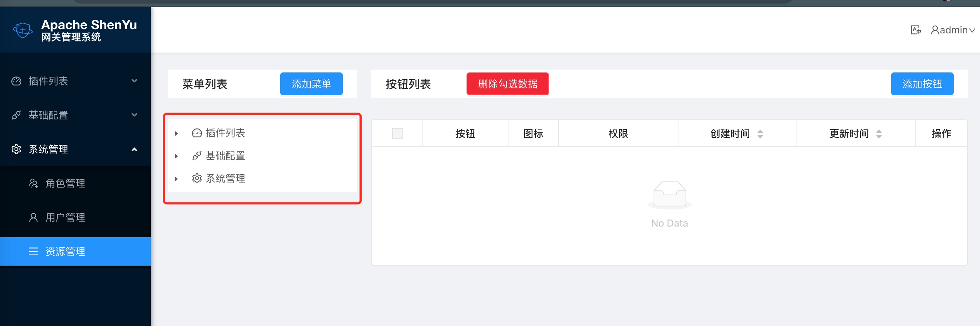980x326 pixels.
Task: Expand the 基础配置 tree node arrow
Action: (176, 156)
